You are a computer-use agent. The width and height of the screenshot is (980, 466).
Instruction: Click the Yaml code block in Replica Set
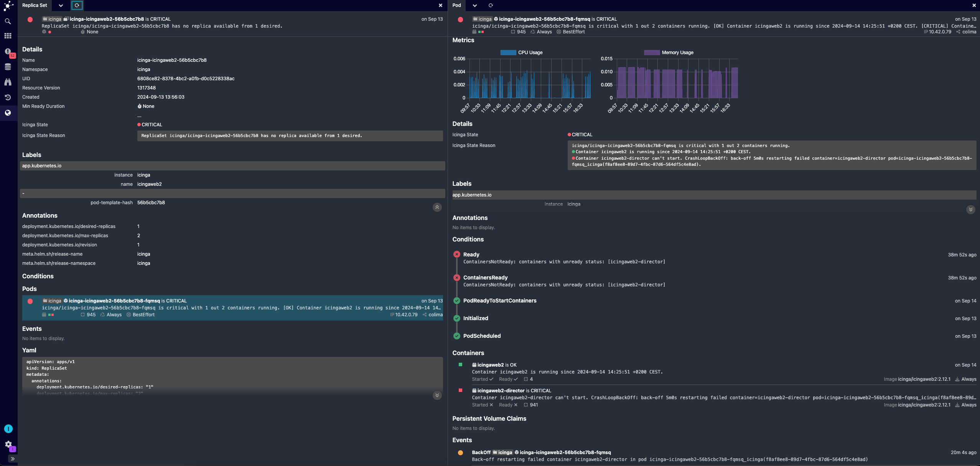232,376
